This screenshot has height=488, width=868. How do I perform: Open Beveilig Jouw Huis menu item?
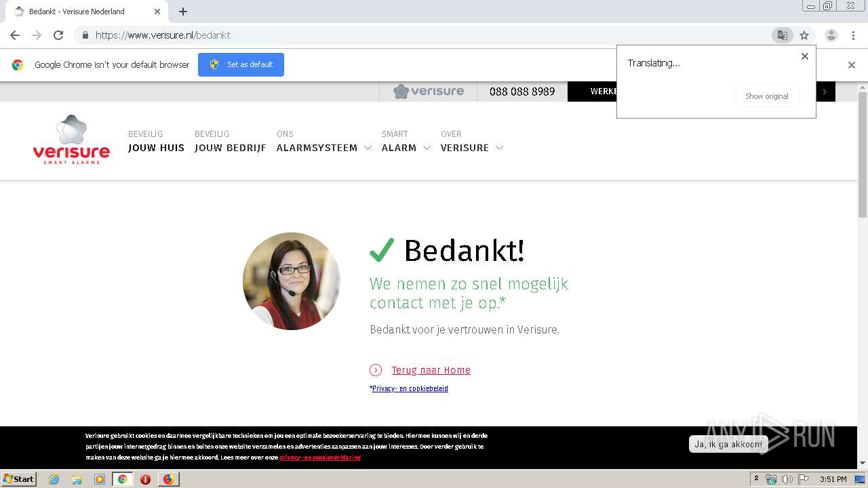click(x=156, y=141)
